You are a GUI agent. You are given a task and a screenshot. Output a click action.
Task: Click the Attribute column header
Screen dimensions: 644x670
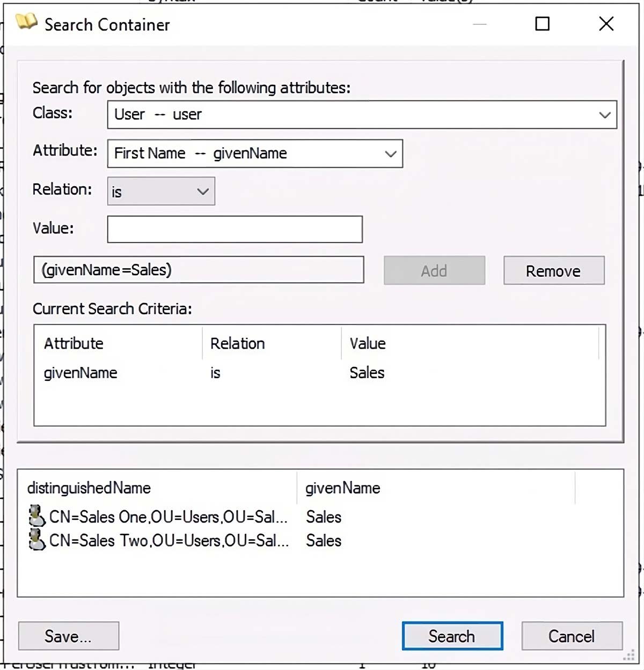point(74,343)
